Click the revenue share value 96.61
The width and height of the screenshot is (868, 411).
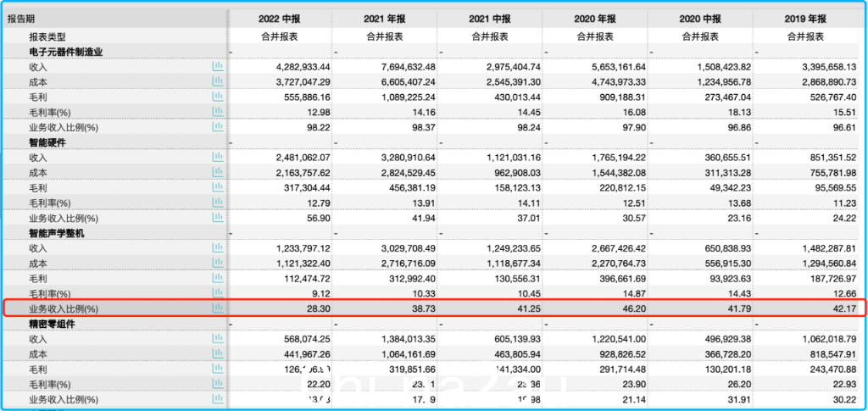pos(846,127)
